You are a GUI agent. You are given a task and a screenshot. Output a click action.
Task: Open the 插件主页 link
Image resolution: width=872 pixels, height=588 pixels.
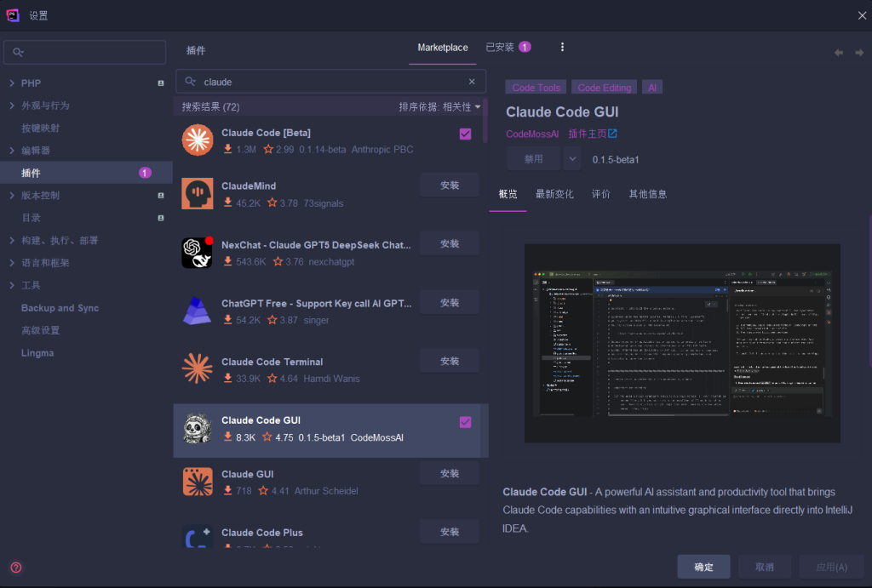(593, 134)
